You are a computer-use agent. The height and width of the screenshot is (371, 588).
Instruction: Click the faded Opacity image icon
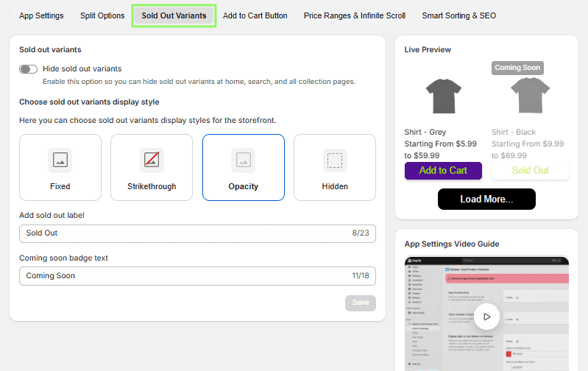pyautogui.click(x=244, y=160)
